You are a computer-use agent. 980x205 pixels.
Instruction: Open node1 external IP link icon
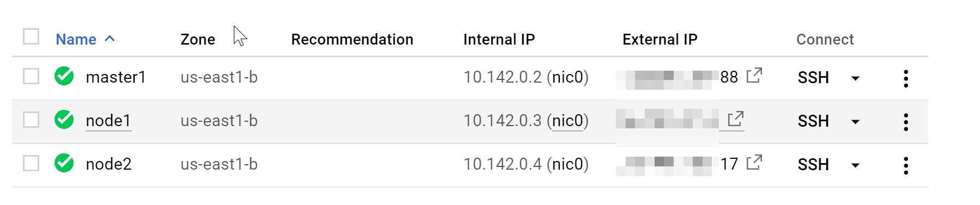pyautogui.click(x=736, y=119)
